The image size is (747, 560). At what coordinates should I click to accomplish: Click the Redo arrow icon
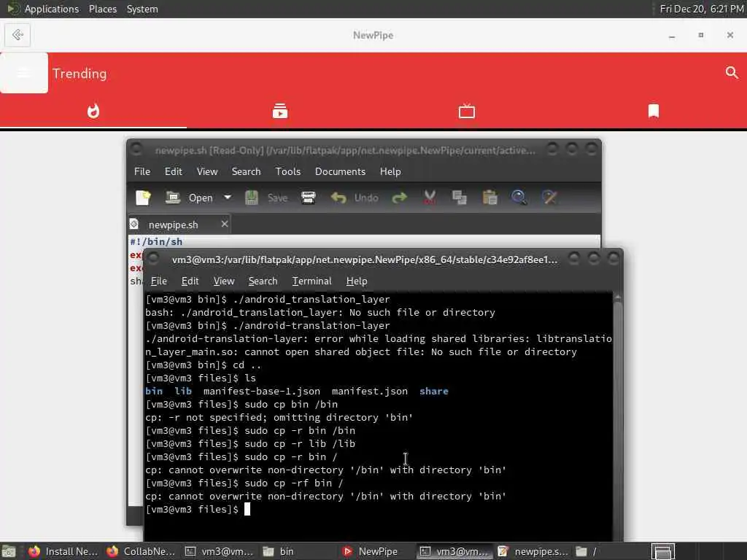click(399, 198)
